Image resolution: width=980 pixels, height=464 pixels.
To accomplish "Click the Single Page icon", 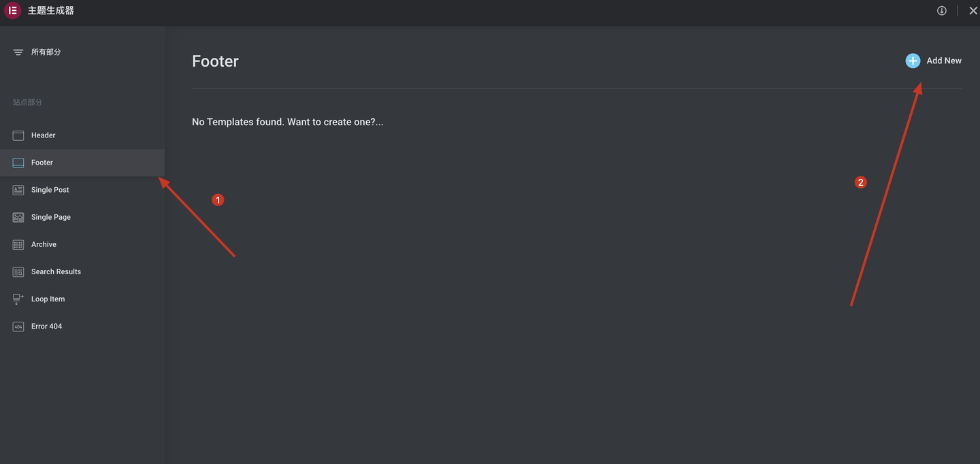I will click(x=18, y=217).
